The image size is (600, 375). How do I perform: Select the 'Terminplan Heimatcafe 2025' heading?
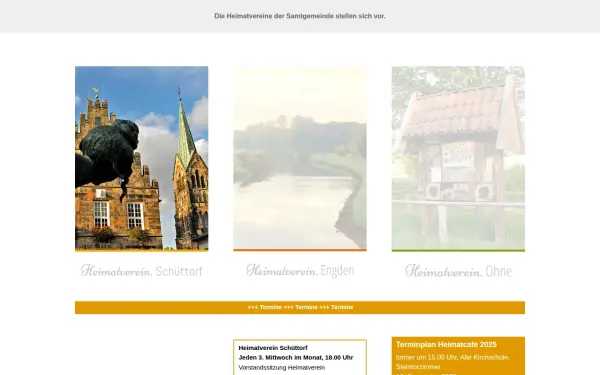click(x=446, y=344)
